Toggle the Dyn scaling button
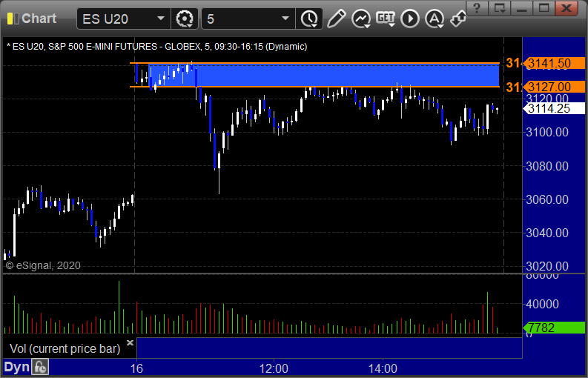 click(x=16, y=367)
